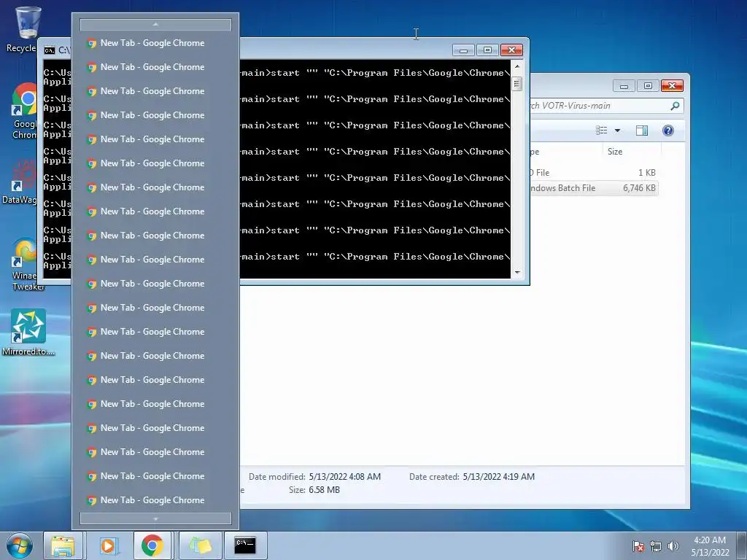Image resolution: width=747 pixels, height=560 pixels.
Task: Toggle the Explorer preview pane icon
Action: [x=642, y=131]
